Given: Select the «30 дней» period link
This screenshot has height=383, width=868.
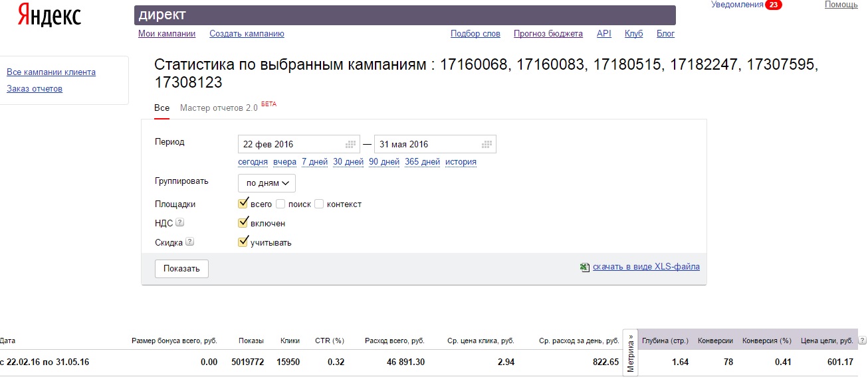Looking at the screenshot, I should point(348,162).
